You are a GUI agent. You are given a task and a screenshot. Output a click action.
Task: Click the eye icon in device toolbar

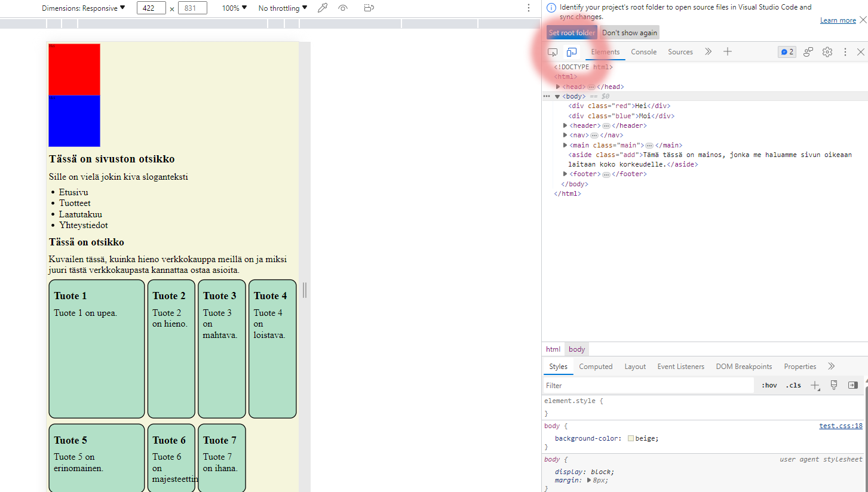click(x=343, y=8)
